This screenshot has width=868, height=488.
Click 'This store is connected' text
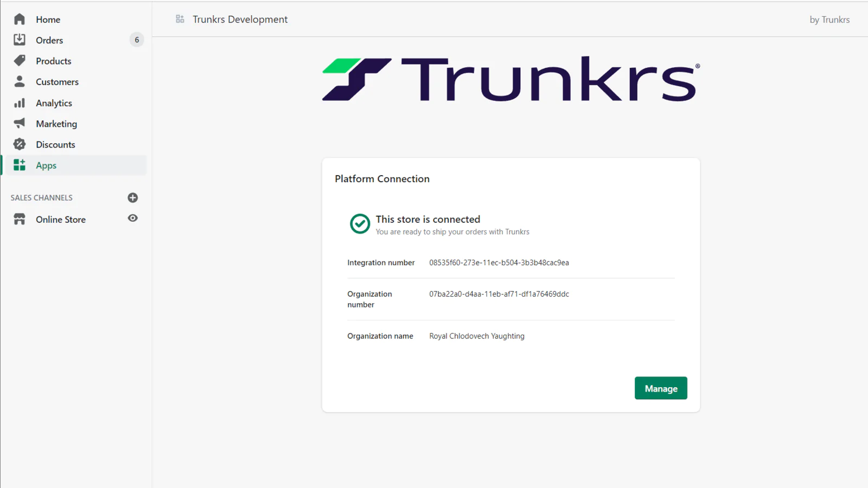[x=428, y=219]
